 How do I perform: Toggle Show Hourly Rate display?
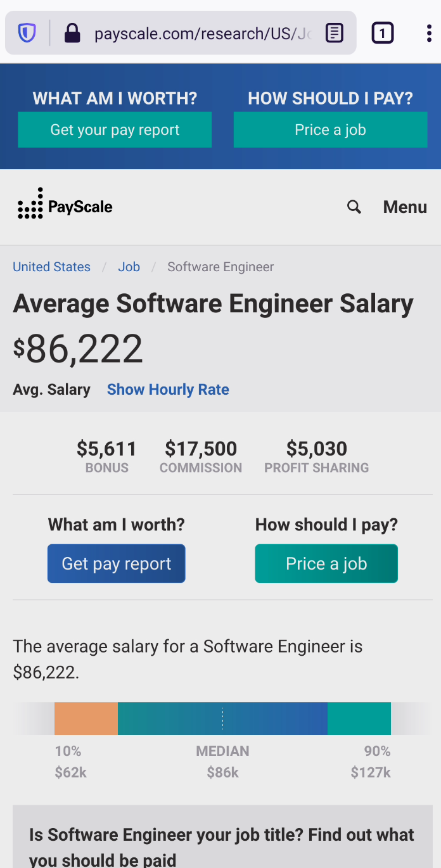[168, 389]
